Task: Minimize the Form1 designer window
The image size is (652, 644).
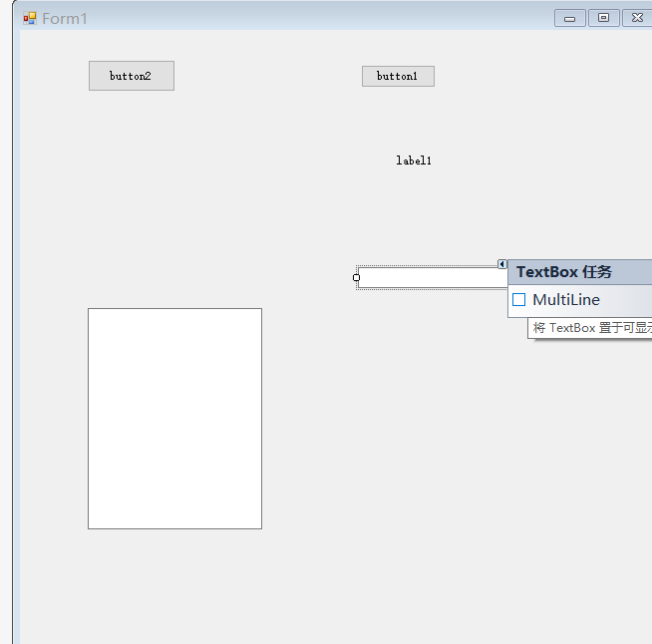Action: click(x=569, y=18)
